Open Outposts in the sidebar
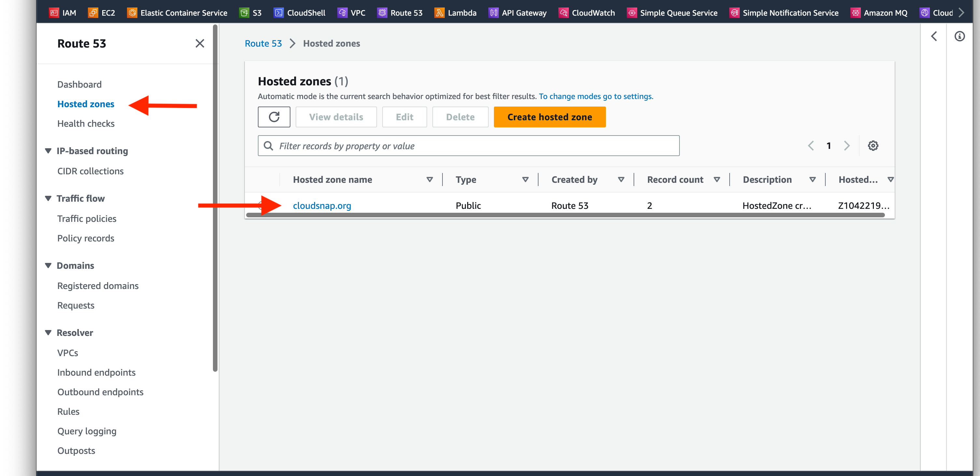Image resolution: width=980 pixels, height=476 pixels. click(x=76, y=451)
